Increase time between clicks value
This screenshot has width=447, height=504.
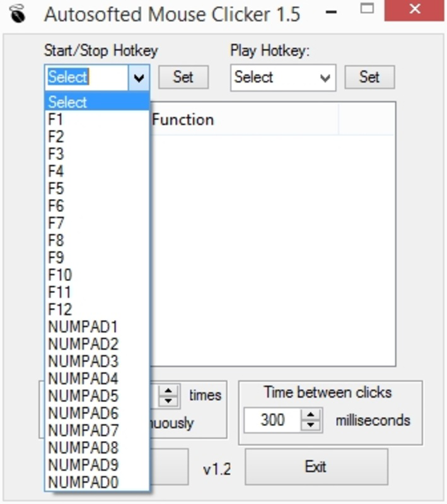[310, 415]
